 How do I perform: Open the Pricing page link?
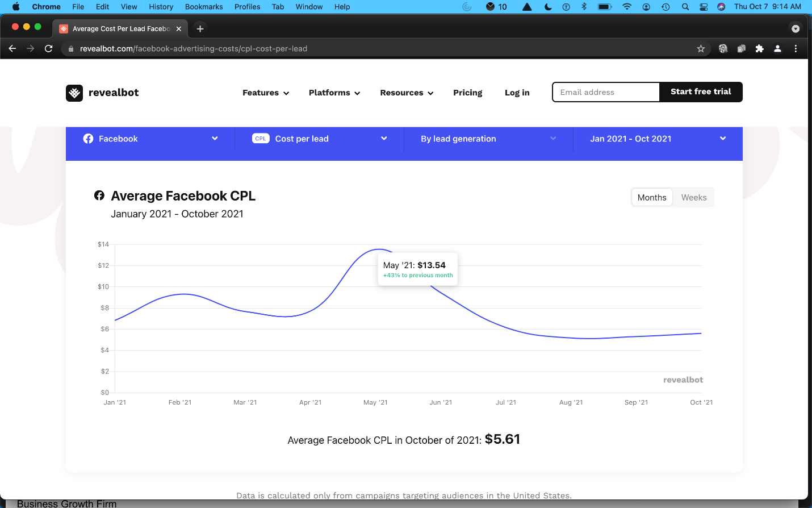467,93
